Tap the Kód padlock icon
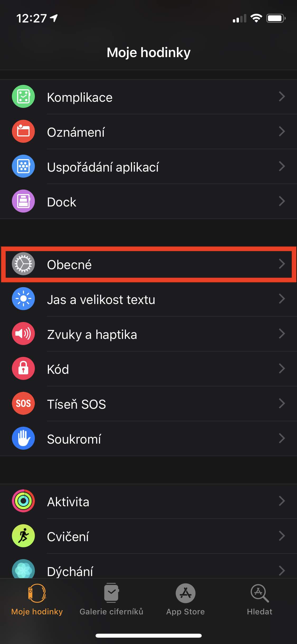Image resolution: width=297 pixels, height=644 pixels. coord(23,369)
